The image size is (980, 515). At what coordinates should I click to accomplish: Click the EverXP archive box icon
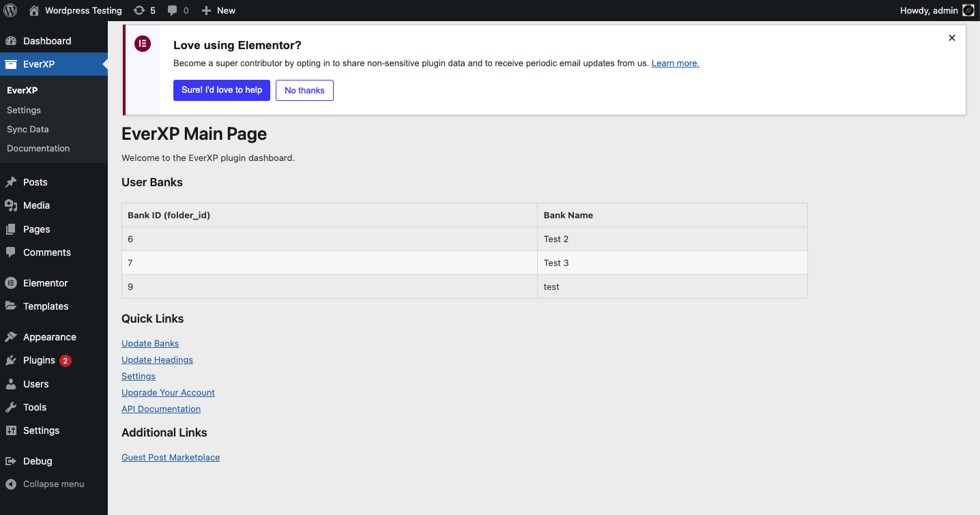click(x=11, y=64)
